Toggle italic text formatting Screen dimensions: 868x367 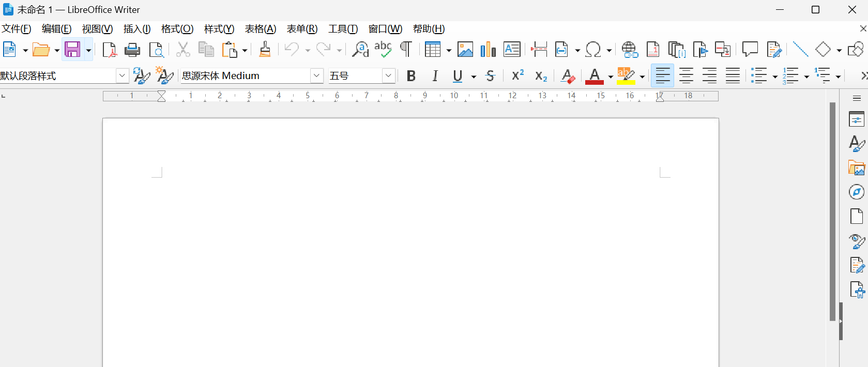tap(435, 76)
